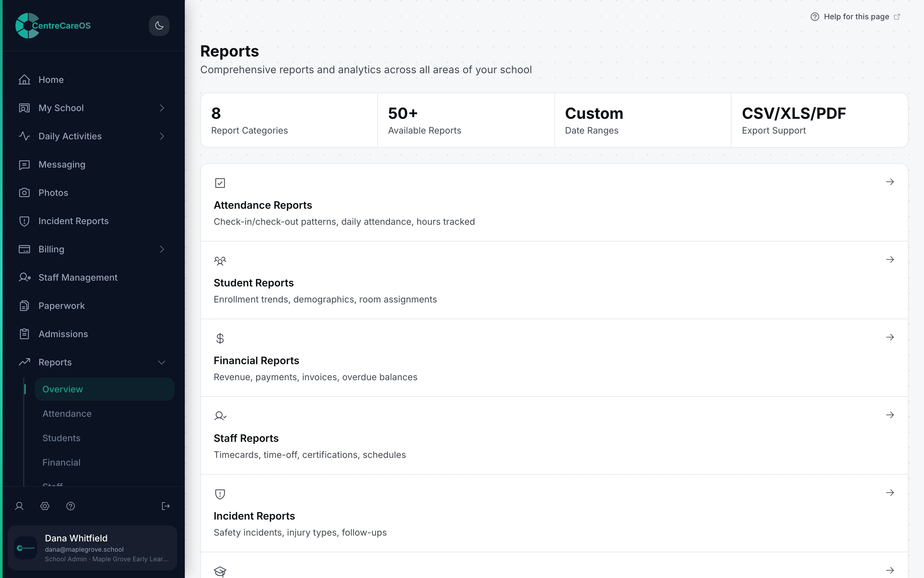
Task: Click the Incident Reports shield icon in the card list
Action: pos(220,494)
